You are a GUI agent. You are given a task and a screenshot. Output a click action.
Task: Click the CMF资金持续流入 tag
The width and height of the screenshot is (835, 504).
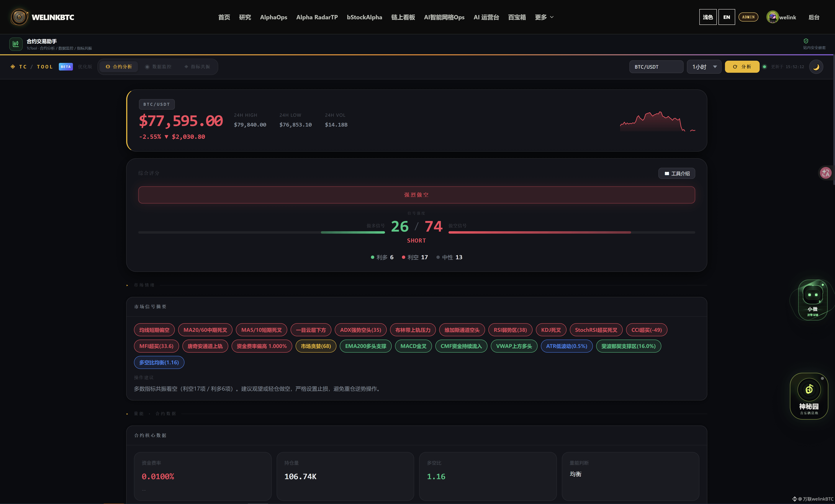click(461, 346)
